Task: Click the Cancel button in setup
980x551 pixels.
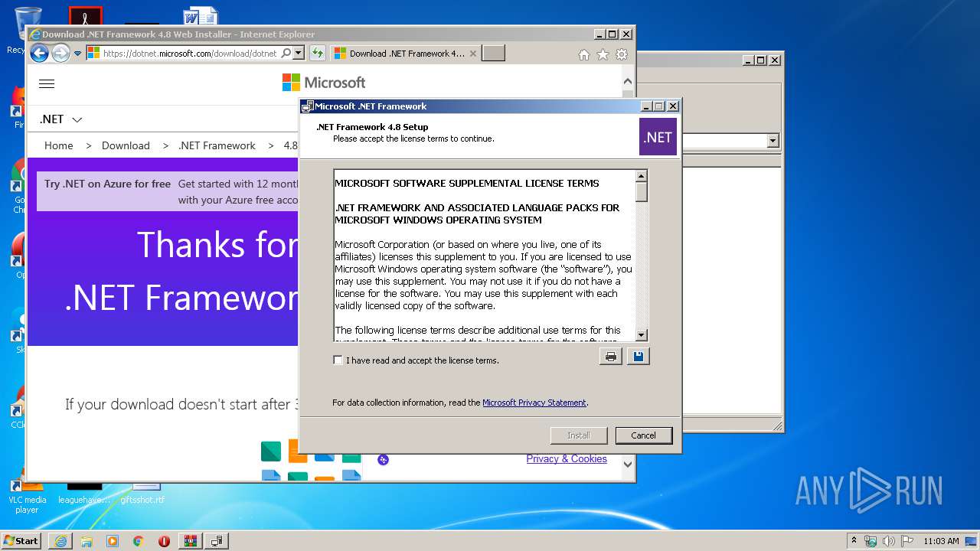Action: [643, 435]
